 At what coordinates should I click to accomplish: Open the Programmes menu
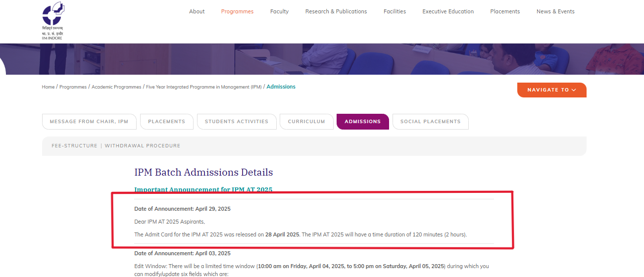(237, 11)
